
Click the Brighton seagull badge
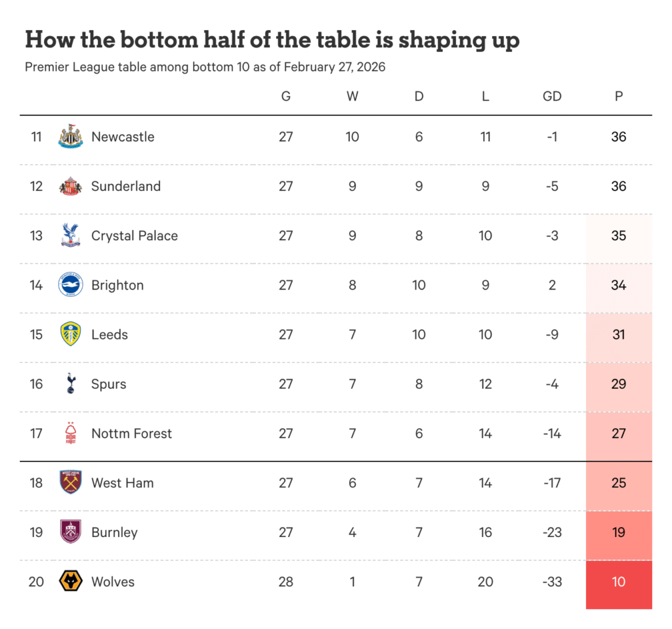(70, 285)
